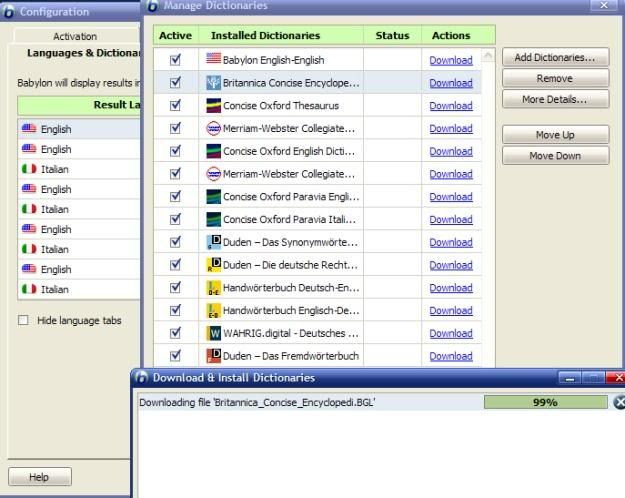Image resolution: width=625 pixels, height=498 pixels.
Task: Click the Babylon icon in the Download & Install title bar
Action: [x=141, y=377]
